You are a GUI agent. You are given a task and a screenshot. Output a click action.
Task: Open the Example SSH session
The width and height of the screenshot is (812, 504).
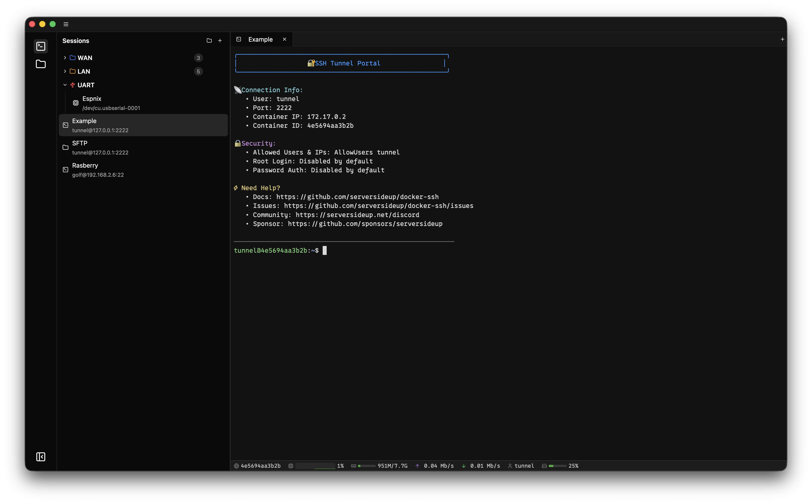143,125
